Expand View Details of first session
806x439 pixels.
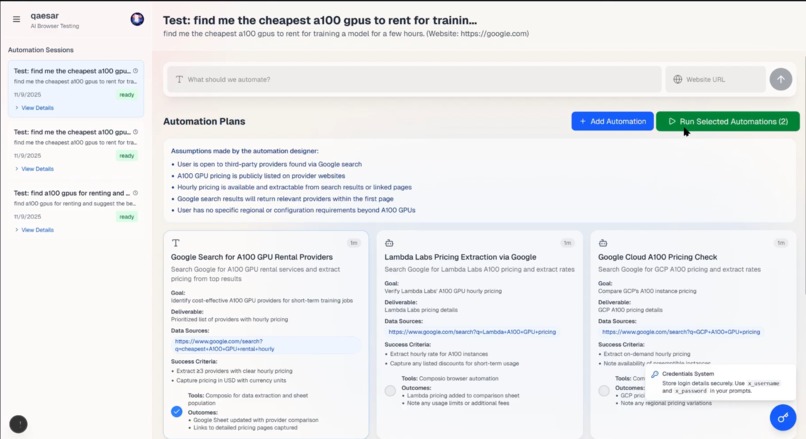click(34, 108)
